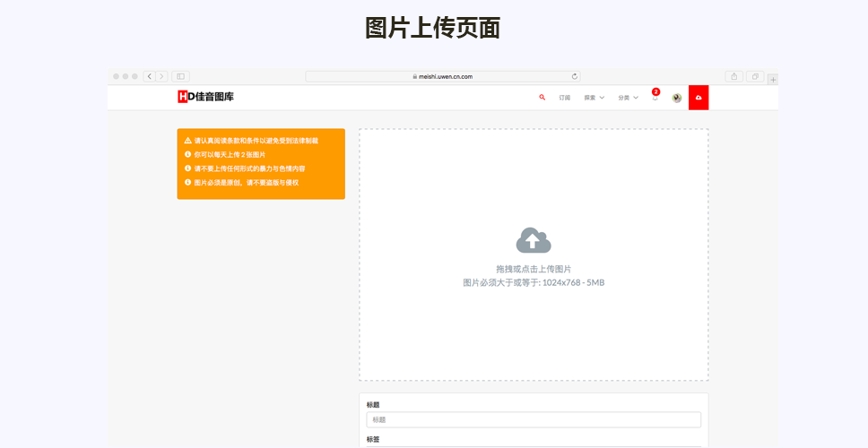Show all tabs overview button
Screen dimensions: 868x448
(x=756, y=77)
